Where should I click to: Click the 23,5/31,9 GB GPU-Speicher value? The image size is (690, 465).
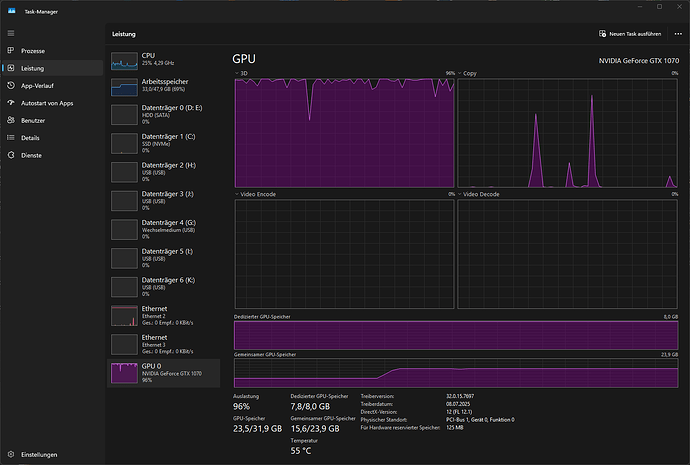(257, 428)
